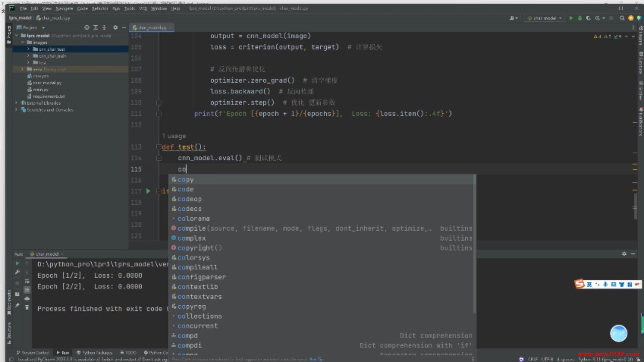Click the green Debug bug icon
This screenshot has height=362, width=644.
tap(580, 18)
